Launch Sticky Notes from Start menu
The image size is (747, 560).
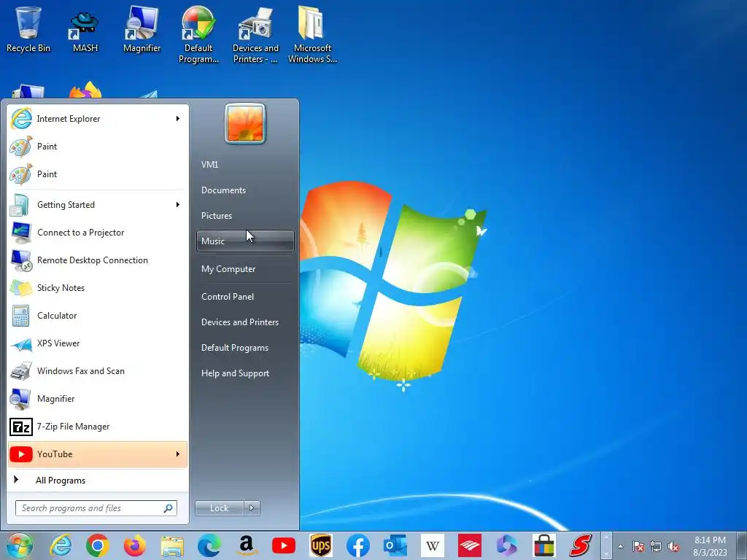coord(98,287)
